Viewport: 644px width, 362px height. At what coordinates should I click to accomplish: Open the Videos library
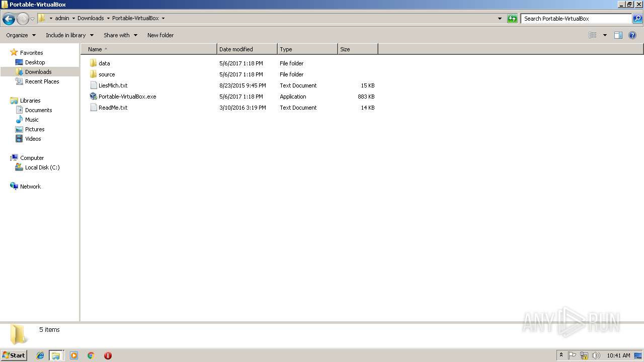point(33,139)
